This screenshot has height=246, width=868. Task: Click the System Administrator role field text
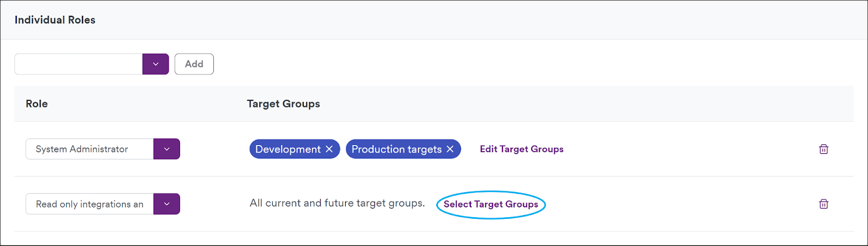[82, 149]
